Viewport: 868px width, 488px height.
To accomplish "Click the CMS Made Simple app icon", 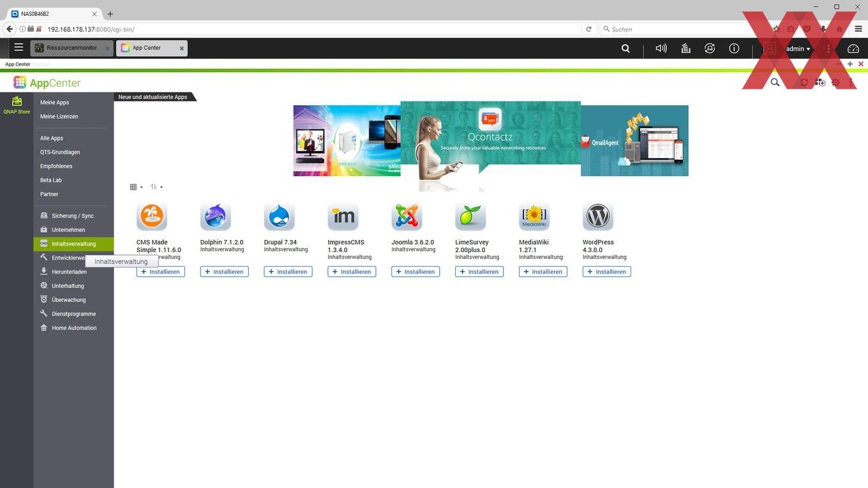I will coord(152,218).
